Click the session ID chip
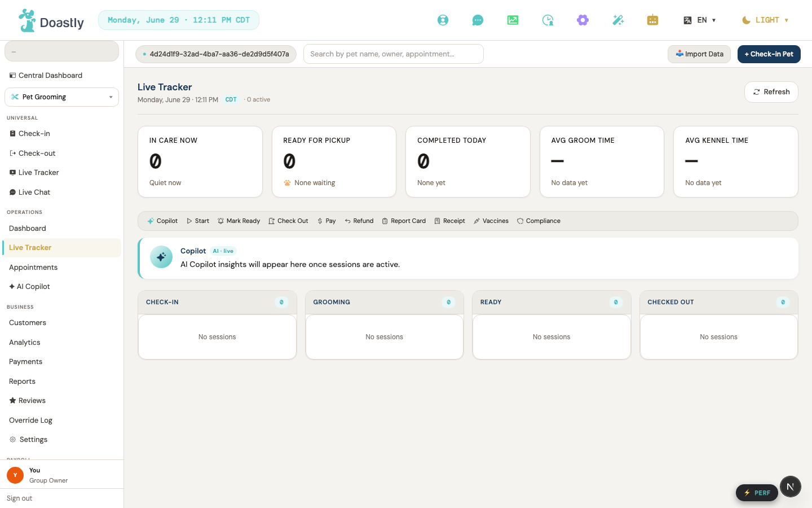 pos(216,54)
